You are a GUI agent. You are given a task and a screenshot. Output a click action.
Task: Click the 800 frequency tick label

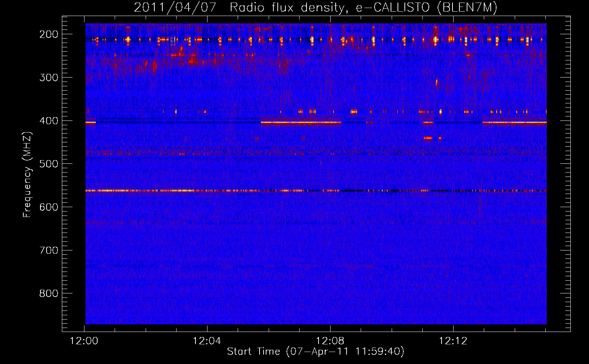pyautogui.click(x=49, y=293)
